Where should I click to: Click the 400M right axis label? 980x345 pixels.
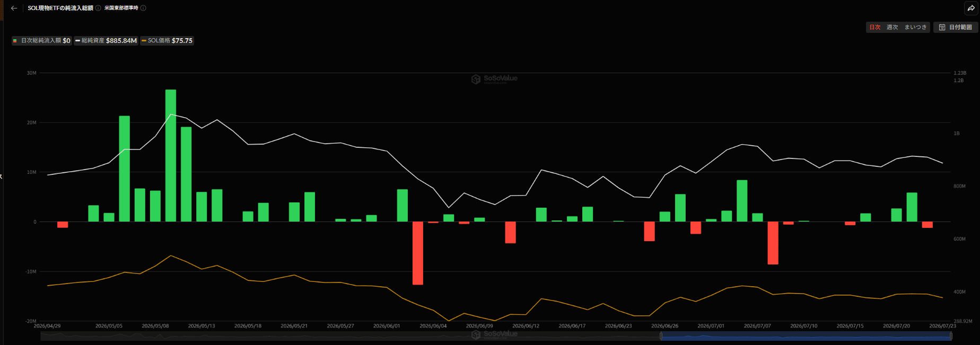(959, 292)
